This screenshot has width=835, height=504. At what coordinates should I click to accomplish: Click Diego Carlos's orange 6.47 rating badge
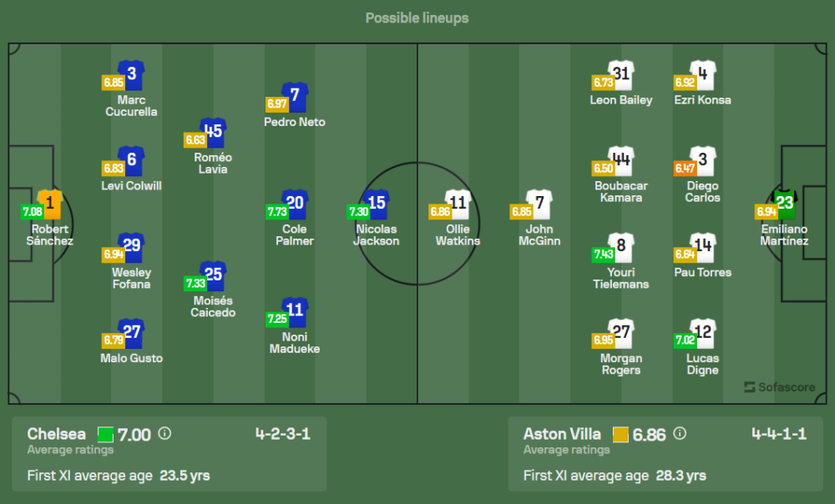point(685,169)
